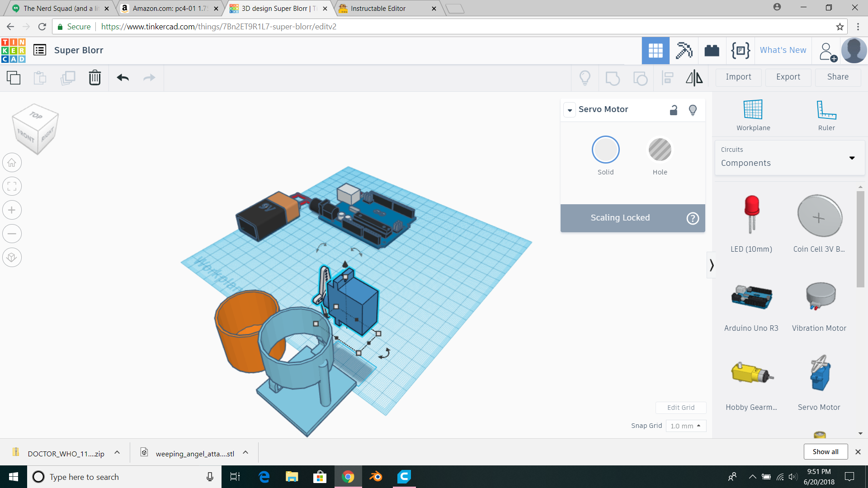Click the Super Blorr design name
The height and width of the screenshot is (488, 868).
(79, 50)
